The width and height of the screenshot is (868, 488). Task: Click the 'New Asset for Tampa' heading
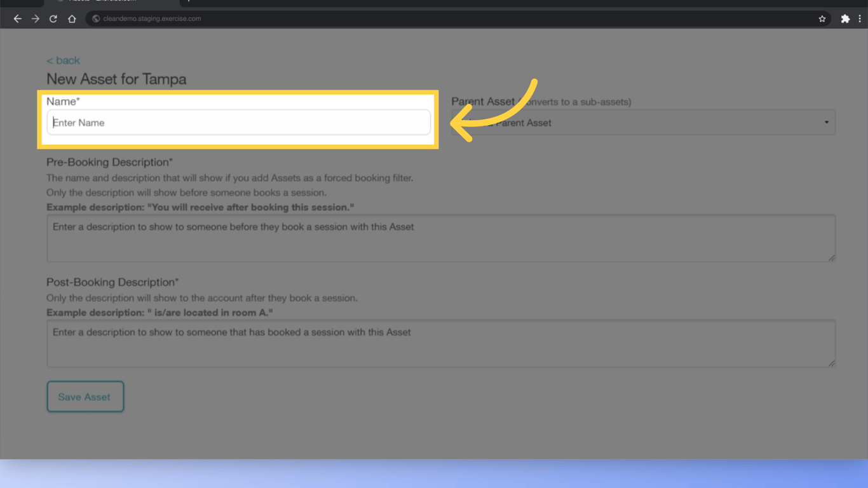[x=116, y=79]
